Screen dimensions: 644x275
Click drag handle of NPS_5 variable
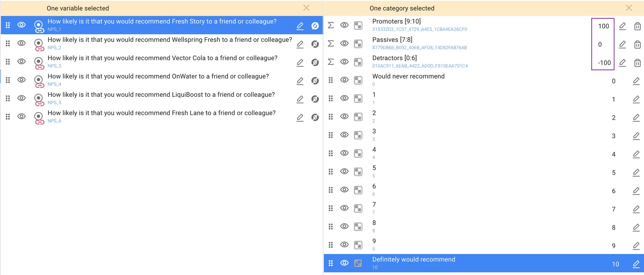[x=8, y=98]
